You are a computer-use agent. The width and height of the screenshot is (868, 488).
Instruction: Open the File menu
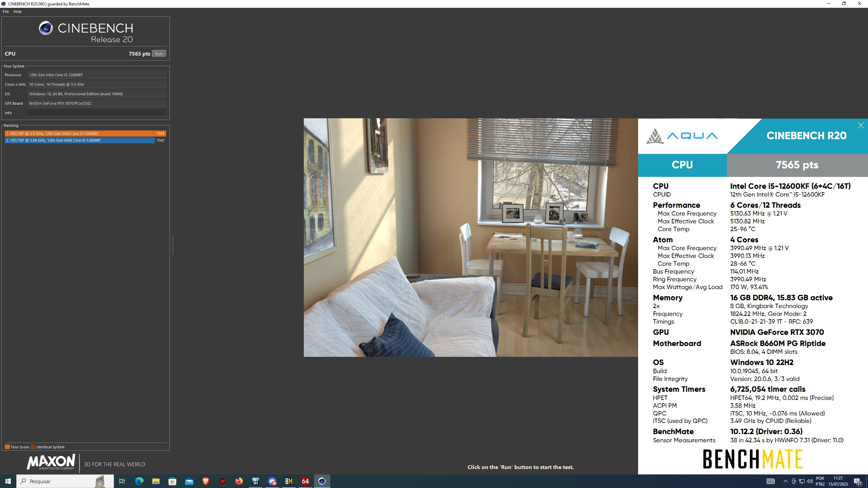click(6, 12)
